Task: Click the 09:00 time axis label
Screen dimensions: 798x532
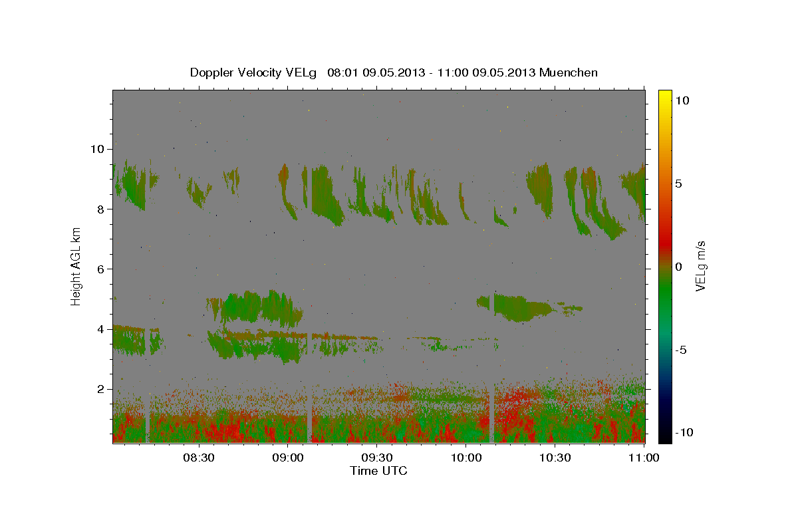Action: 287,458
